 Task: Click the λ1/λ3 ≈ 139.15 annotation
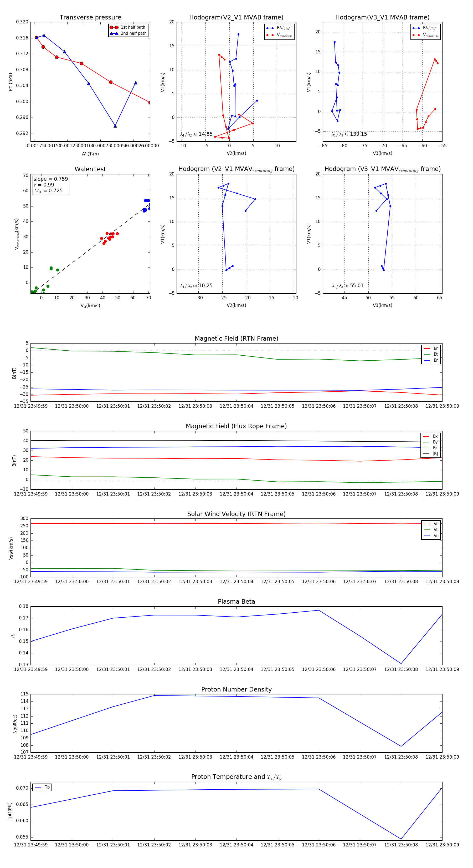pyautogui.click(x=349, y=134)
